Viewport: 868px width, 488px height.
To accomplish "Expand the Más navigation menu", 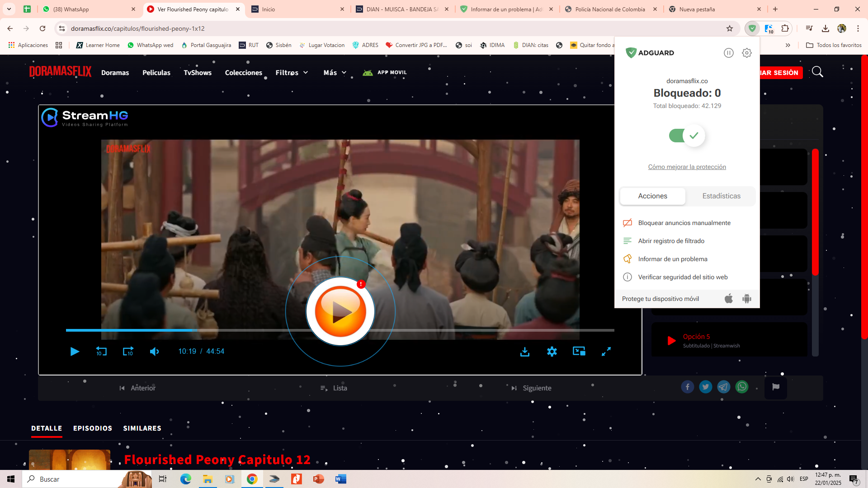I will tap(334, 72).
